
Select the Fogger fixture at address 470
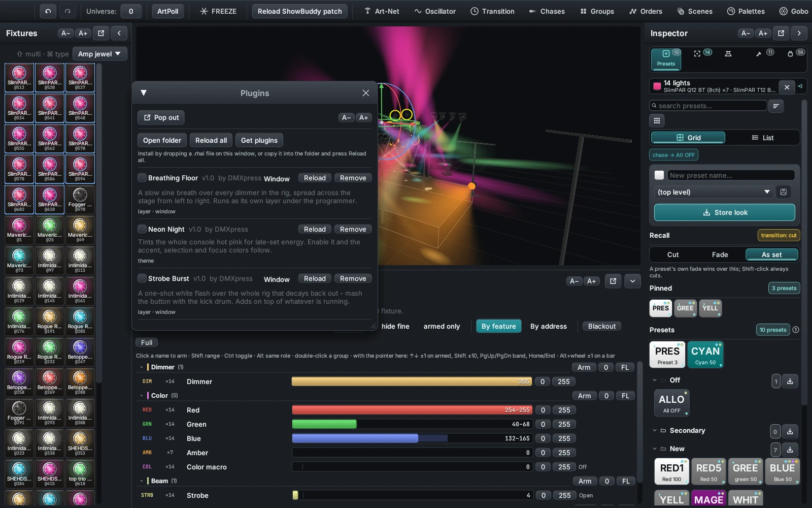(80, 200)
